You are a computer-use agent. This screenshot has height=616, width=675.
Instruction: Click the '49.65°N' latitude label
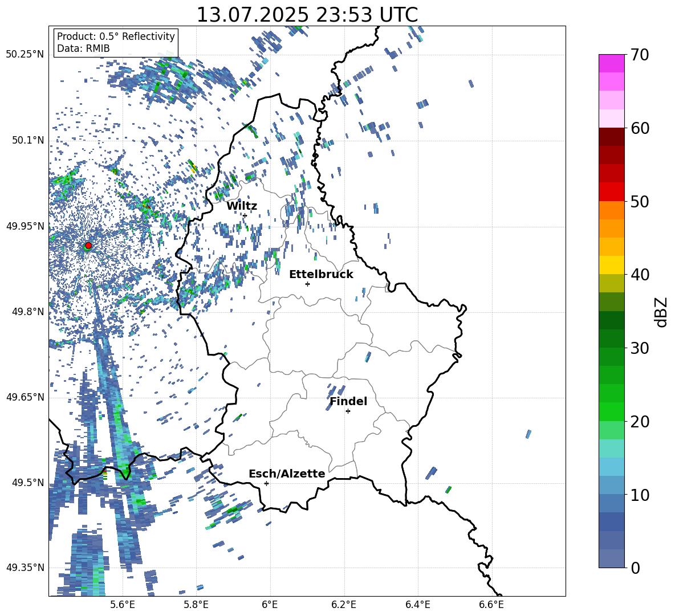[x=25, y=397]
